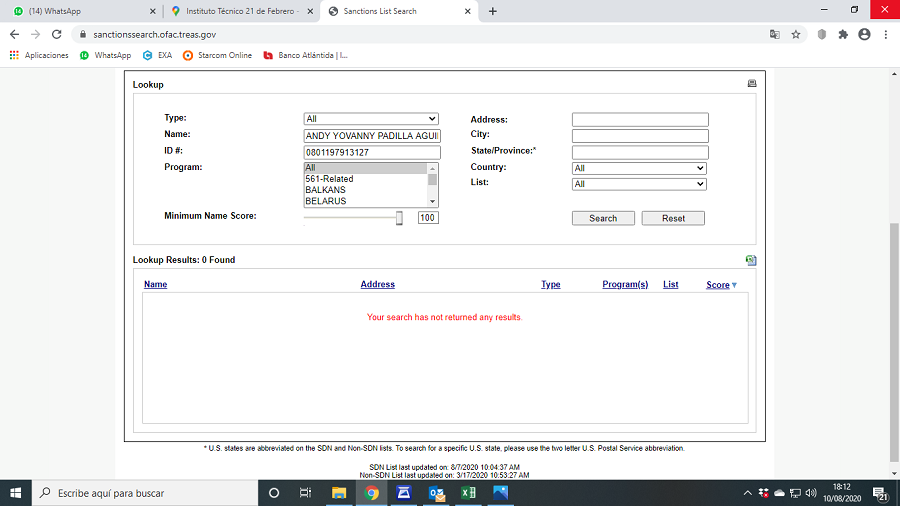This screenshot has width=900, height=506.
Task: Open the List dropdown
Action: point(639,184)
